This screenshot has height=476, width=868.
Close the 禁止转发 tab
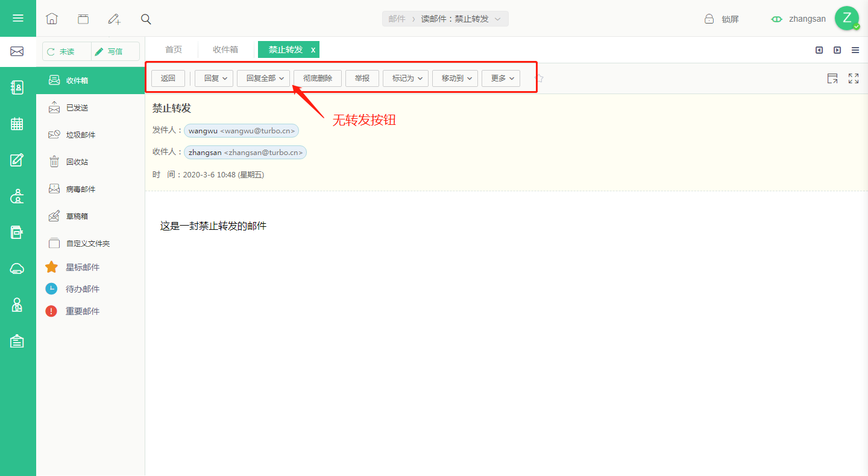click(313, 50)
